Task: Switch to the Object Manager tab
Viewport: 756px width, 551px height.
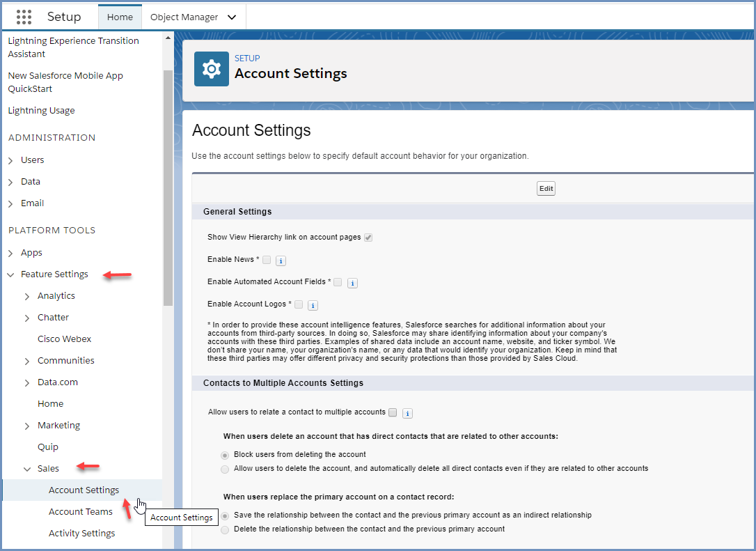Action: 184,17
